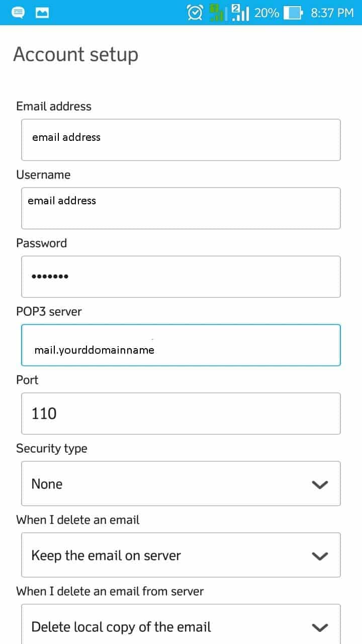Click the Security type chevron arrow
The width and height of the screenshot is (362, 644).
click(320, 485)
